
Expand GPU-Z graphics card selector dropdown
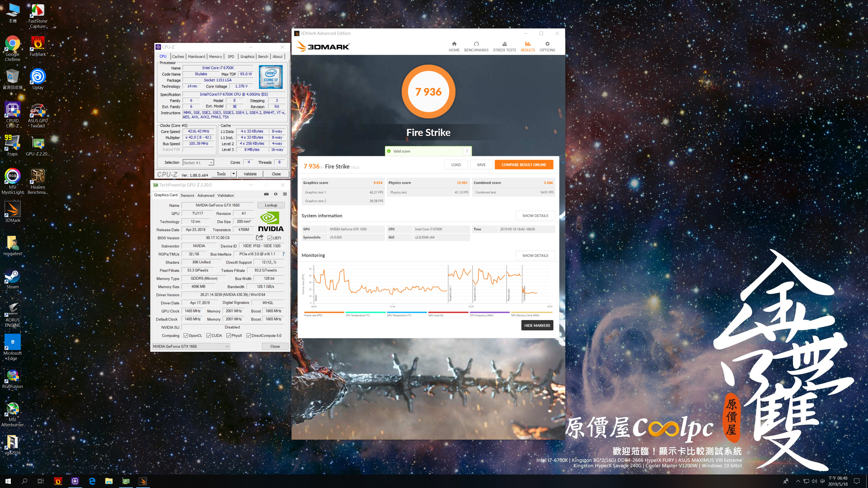pyautogui.click(x=227, y=346)
